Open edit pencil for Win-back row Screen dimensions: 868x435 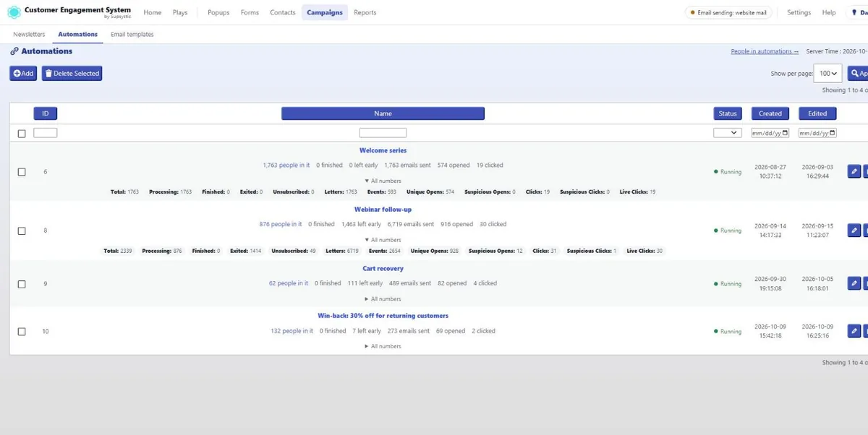854,331
